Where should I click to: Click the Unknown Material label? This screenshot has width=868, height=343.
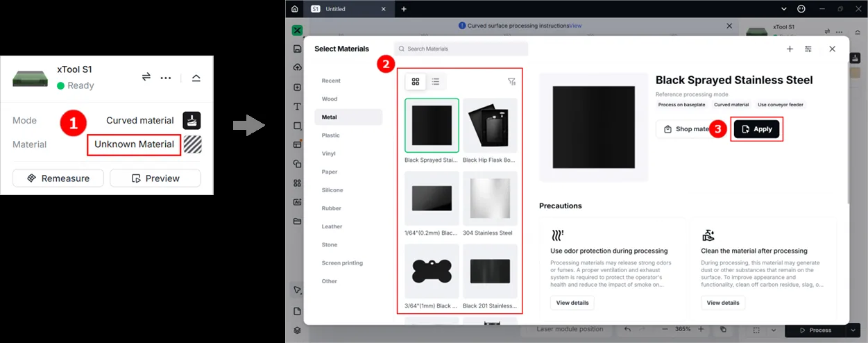(x=134, y=144)
